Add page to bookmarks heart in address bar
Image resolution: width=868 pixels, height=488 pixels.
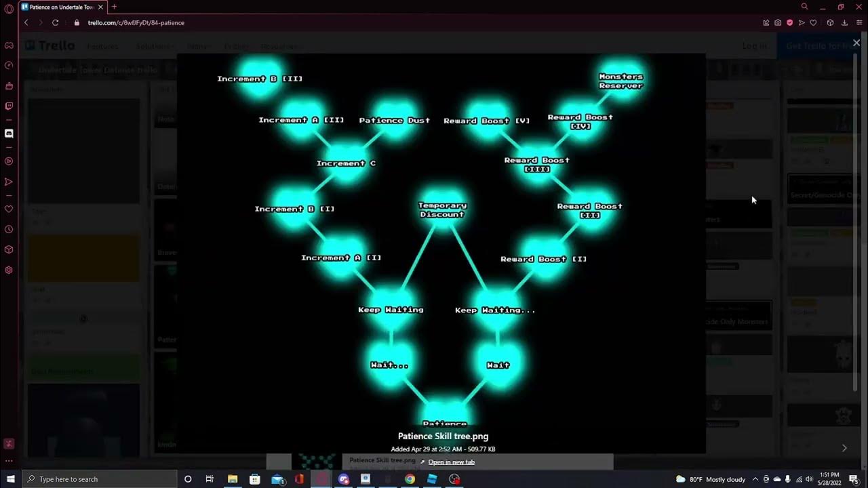(813, 22)
